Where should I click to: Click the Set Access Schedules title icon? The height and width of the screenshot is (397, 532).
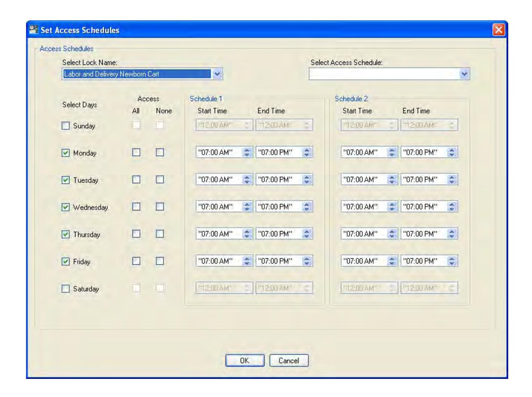tap(34, 30)
